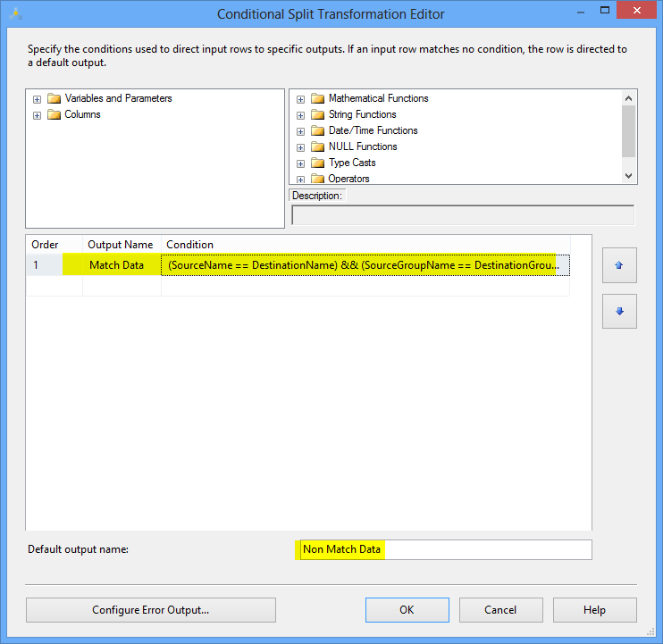Viewport: 663px width, 644px height.
Task: Click the NULL Functions folder icon
Action: [x=317, y=146]
